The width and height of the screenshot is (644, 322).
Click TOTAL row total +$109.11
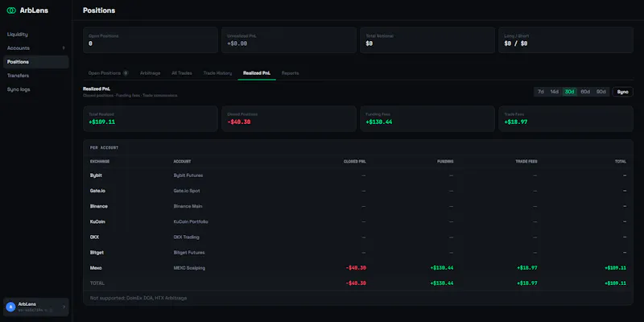tap(615, 283)
